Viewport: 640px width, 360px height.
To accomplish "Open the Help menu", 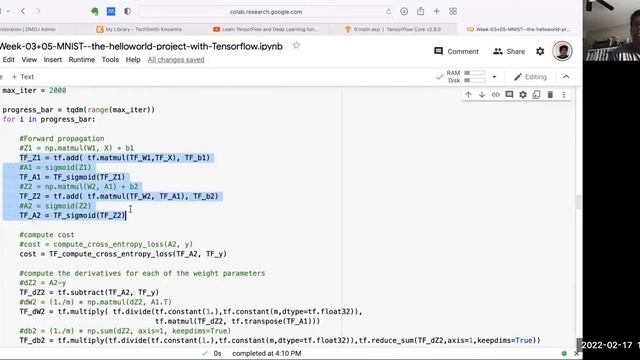I will [x=133, y=60].
